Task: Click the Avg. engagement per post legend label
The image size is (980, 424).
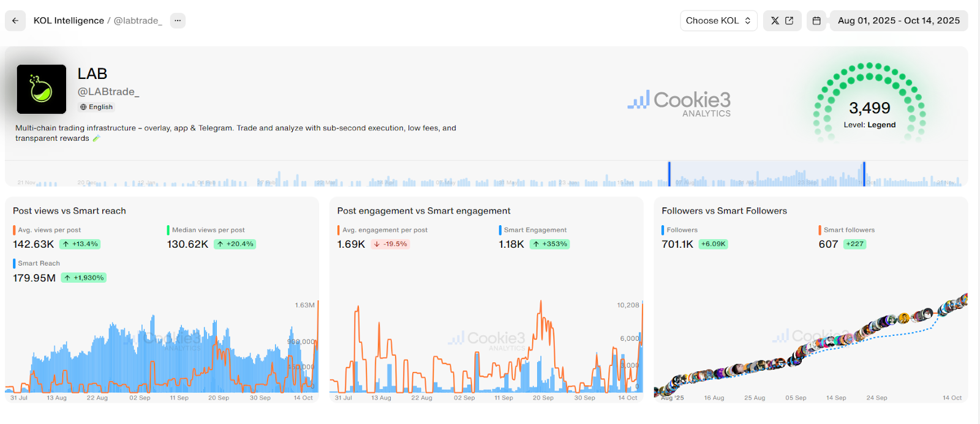Action: coord(385,230)
